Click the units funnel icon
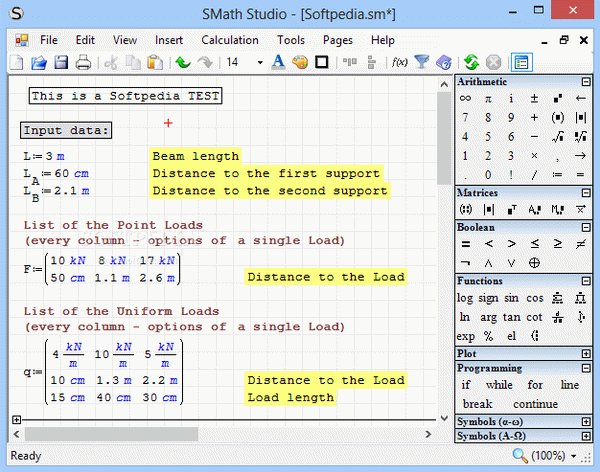 tap(422, 62)
